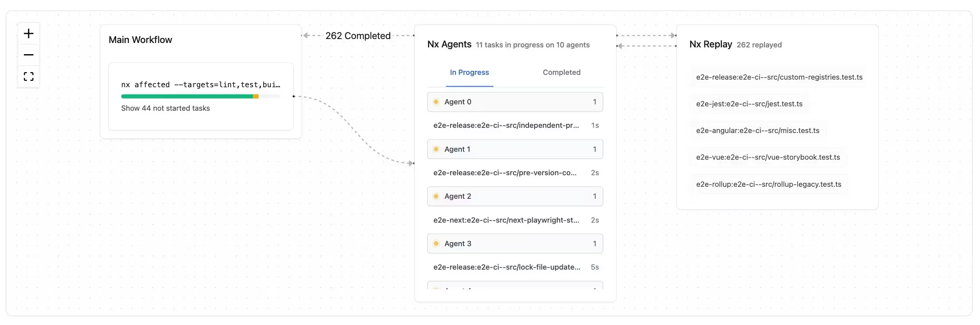This screenshot has height=325, width=980.
Task: Click the Main Workflow progress bar
Action: click(x=200, y=96)
